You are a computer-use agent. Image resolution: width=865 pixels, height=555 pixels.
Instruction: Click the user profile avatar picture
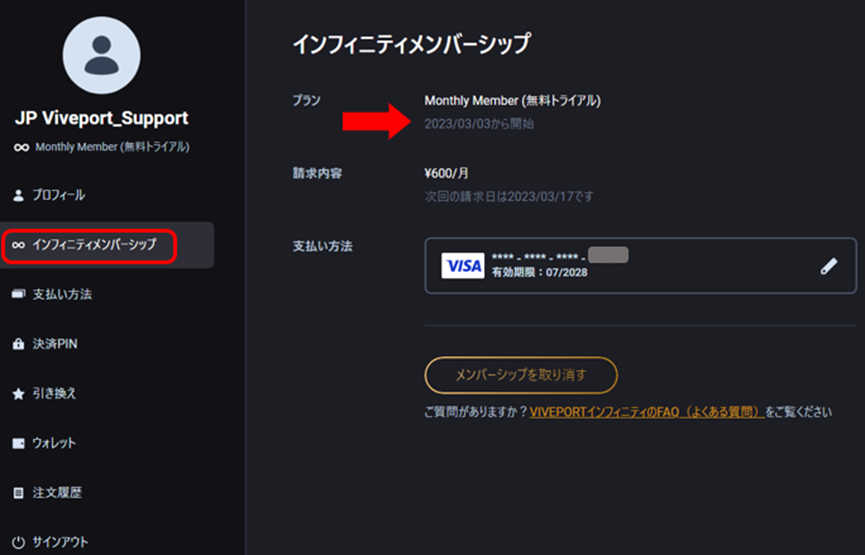click(102, 55)
